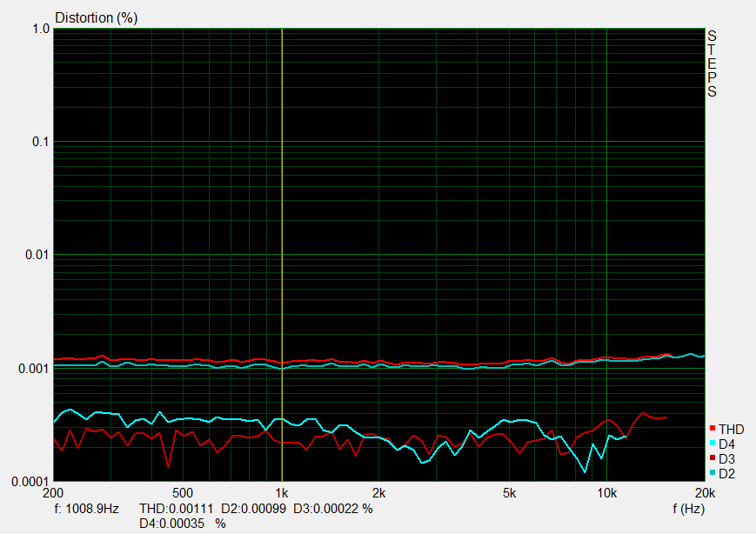Click the 0.1 y-axis tick label
This screenshot has width=756, height=534.
tap(41, 142)
